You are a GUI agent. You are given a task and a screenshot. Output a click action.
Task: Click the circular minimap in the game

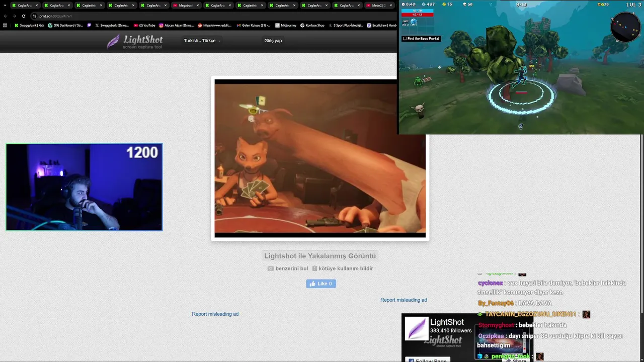625,27
